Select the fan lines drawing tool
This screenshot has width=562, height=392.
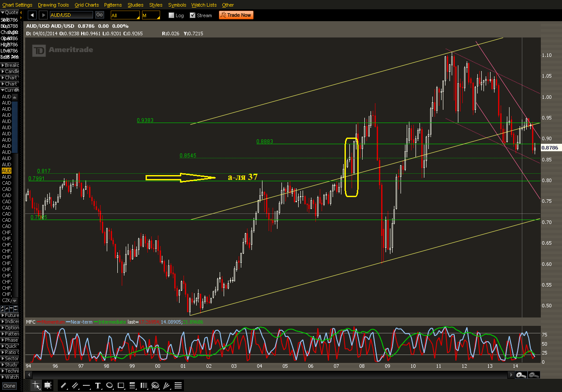click(x=167, y=385)
